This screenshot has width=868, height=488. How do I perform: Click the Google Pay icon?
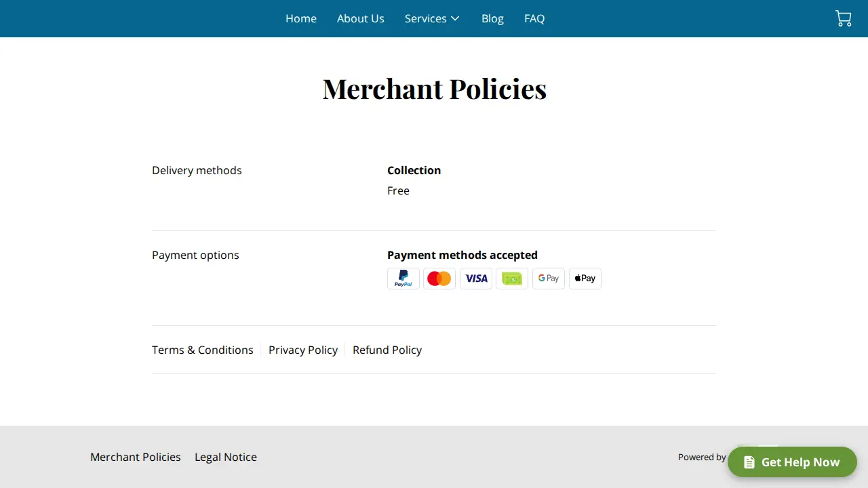pyautogui.click(x=549, y=279)
